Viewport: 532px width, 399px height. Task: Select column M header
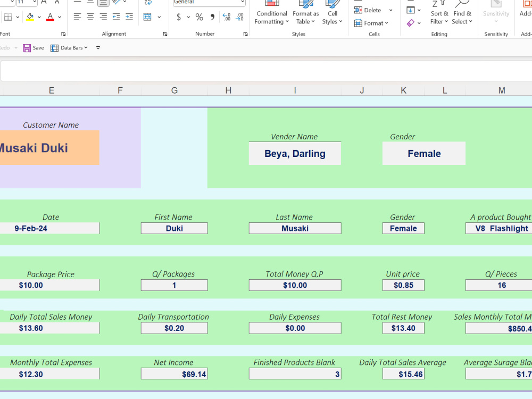[499, 90]
